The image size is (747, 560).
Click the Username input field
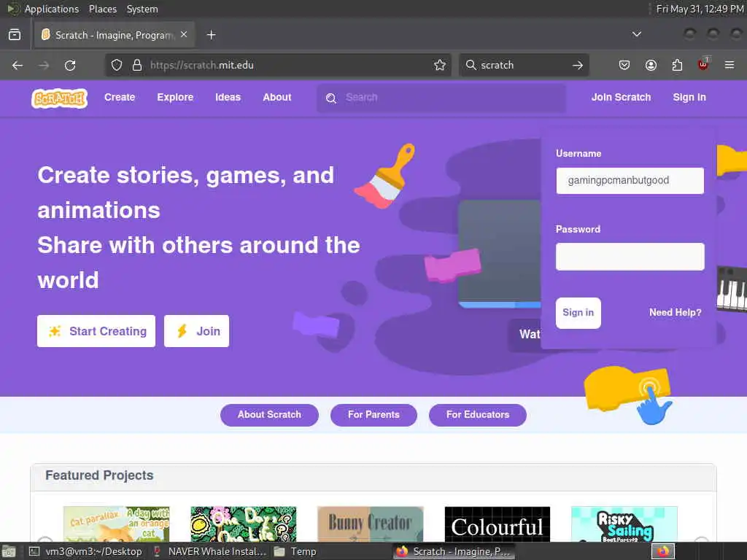click(x=630, y=181)
